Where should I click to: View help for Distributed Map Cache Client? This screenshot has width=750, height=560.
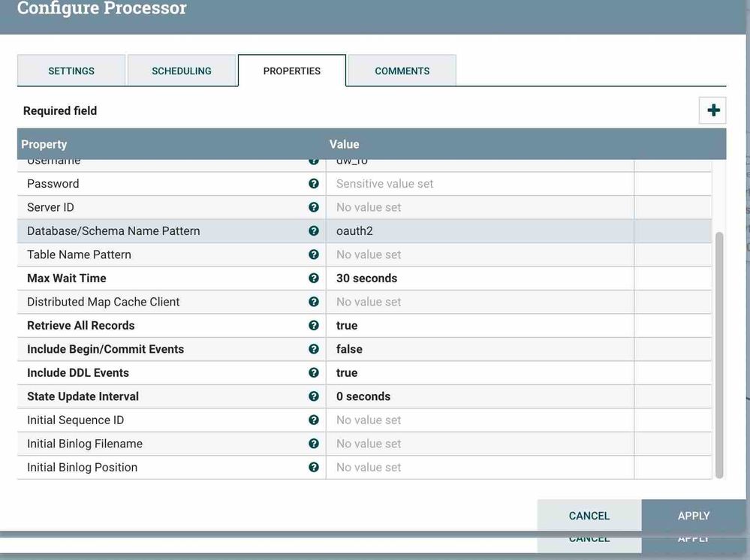pos(314,302)
